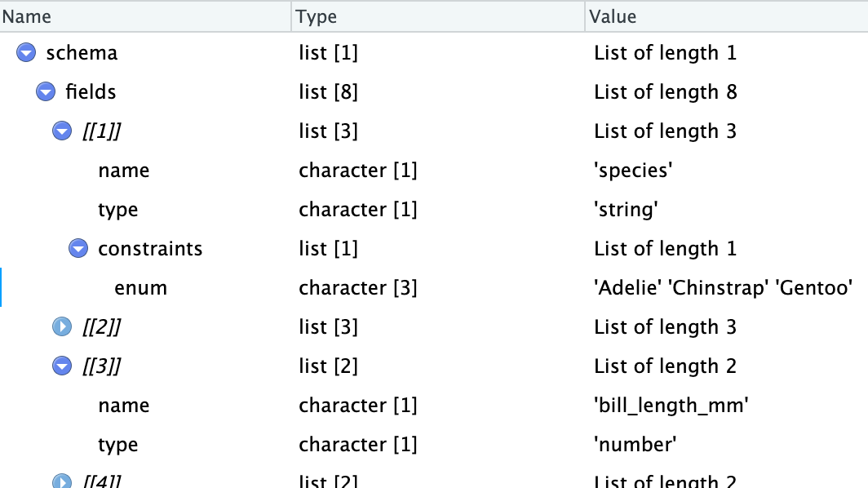868x488 pixels.
Task: Click name row under [[1]]
Action: click(x=434, y=171)
